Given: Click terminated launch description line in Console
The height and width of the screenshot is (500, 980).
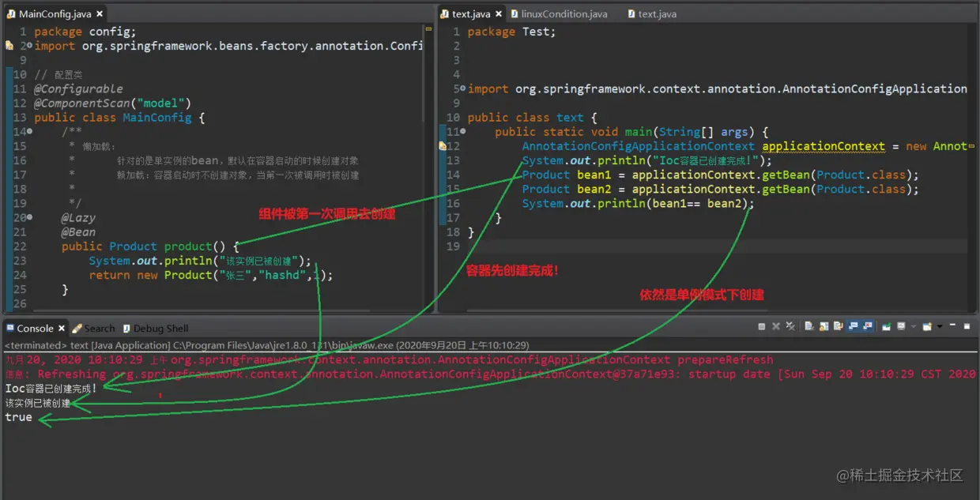Looking at the screenshot, I should click(266, 345).
